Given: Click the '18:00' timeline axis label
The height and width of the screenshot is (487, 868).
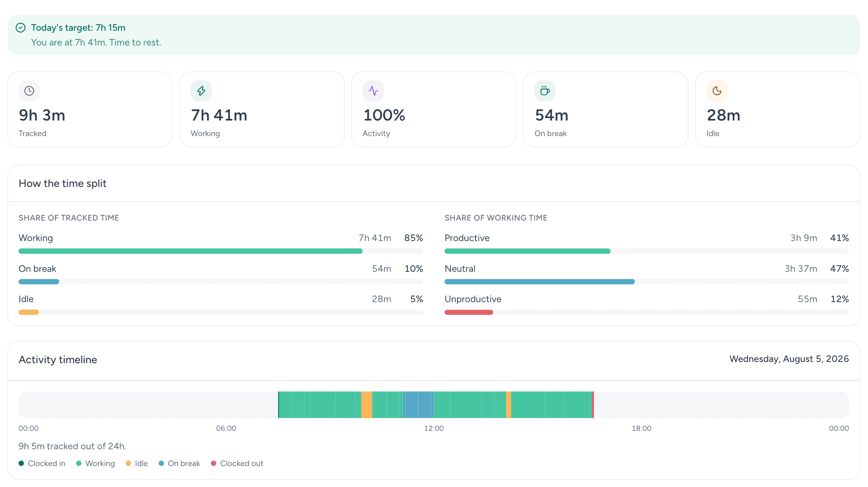Looking at the screenshot, I should coord(642,428).
